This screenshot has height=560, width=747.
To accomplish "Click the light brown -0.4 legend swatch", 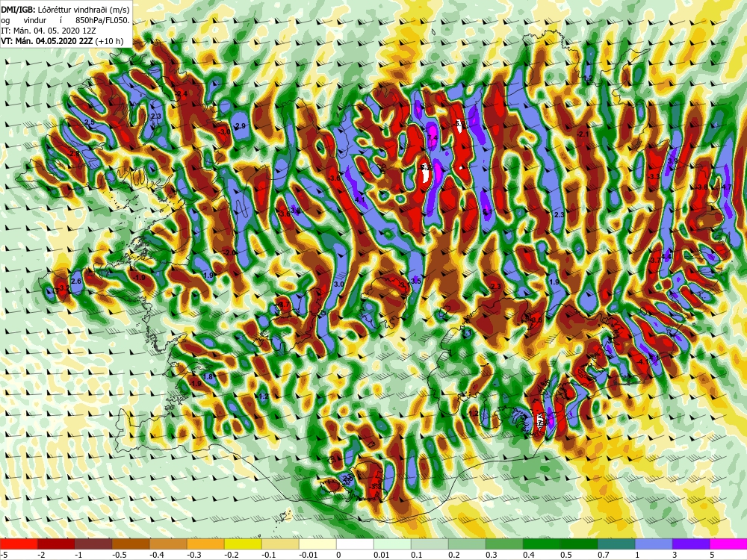I will click(168, 544).
